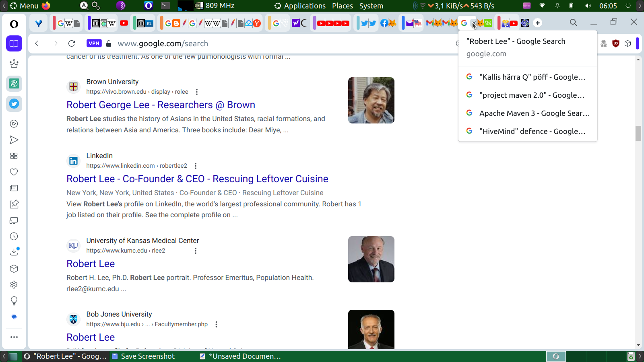The width and height of the screenshot is (644, 362).
Task: Open Speed Dial grid icon in sidebar
Action: (14, 156)
